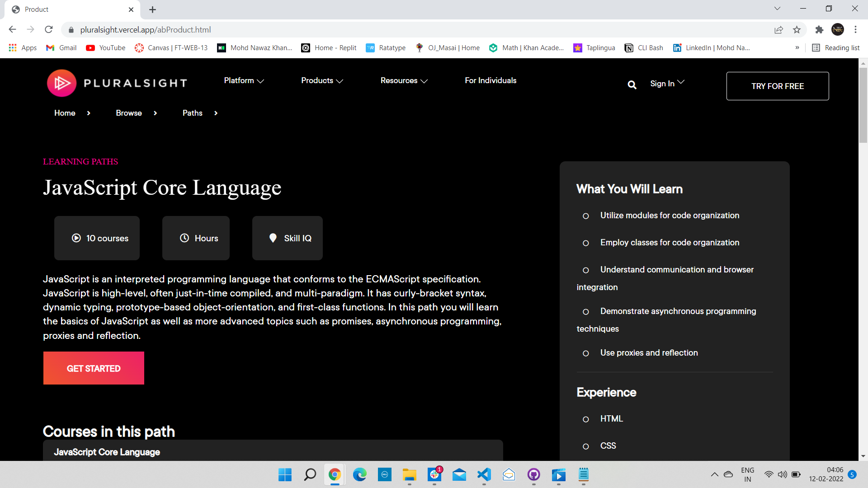Viewport: 868px width, 488px height.
Task: Click TRY FOR FREE
Action: coord(777,86)
